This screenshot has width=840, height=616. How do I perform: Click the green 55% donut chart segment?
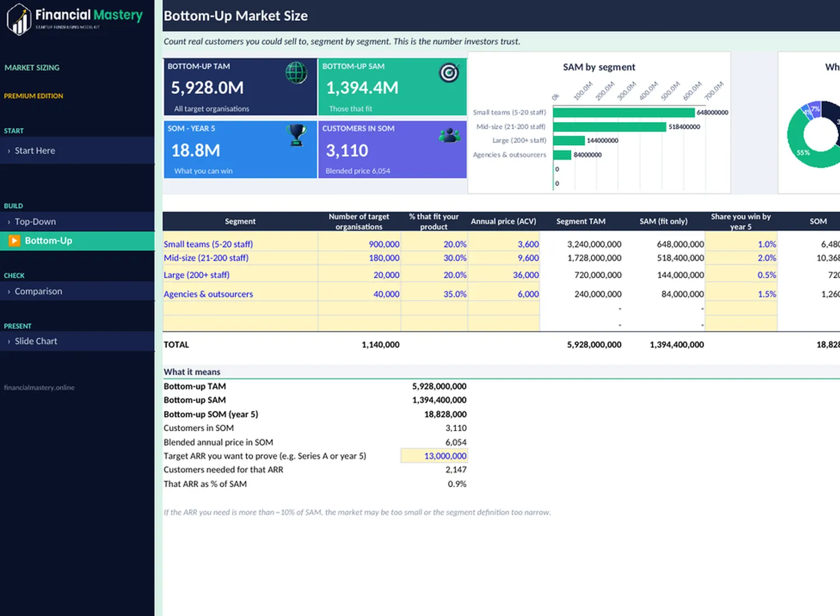pos(804,151)
